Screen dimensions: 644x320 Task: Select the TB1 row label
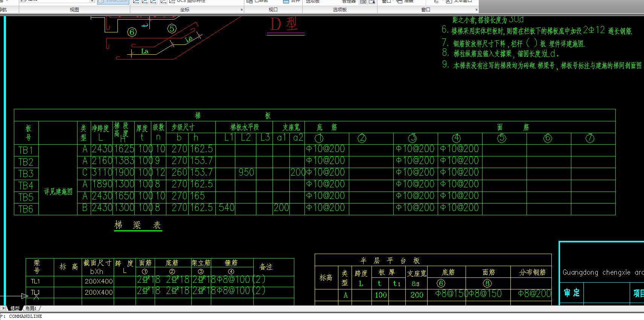click(x=26, y=150)
